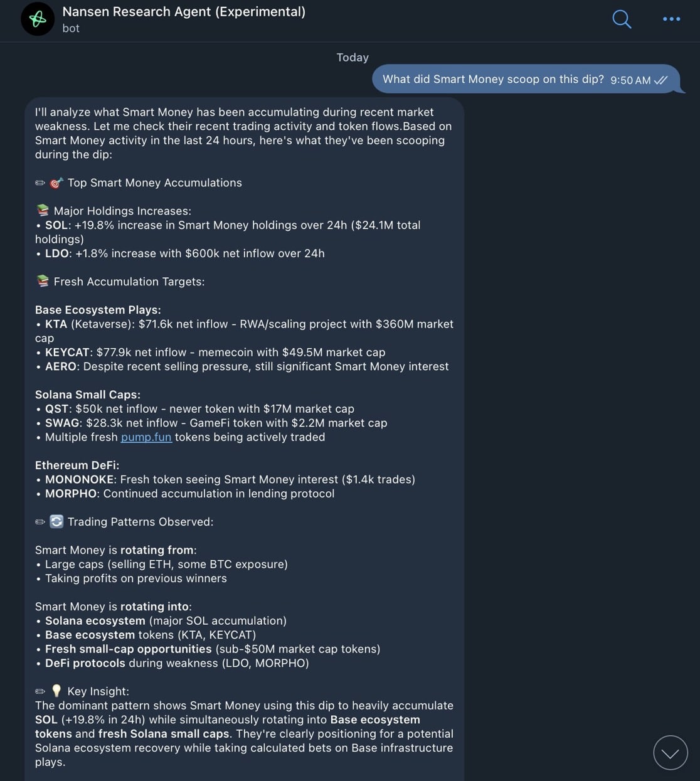Image resolution: width=700 pixels, height=781 pixels.
Task: Click the Today date separator
Action: pos(353,57)
